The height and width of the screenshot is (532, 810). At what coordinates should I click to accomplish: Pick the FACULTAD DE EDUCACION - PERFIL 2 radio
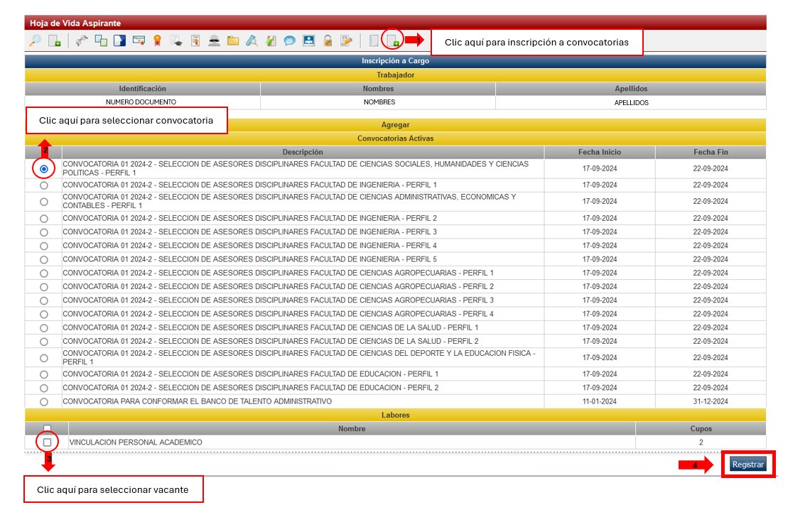pos(44,389)
